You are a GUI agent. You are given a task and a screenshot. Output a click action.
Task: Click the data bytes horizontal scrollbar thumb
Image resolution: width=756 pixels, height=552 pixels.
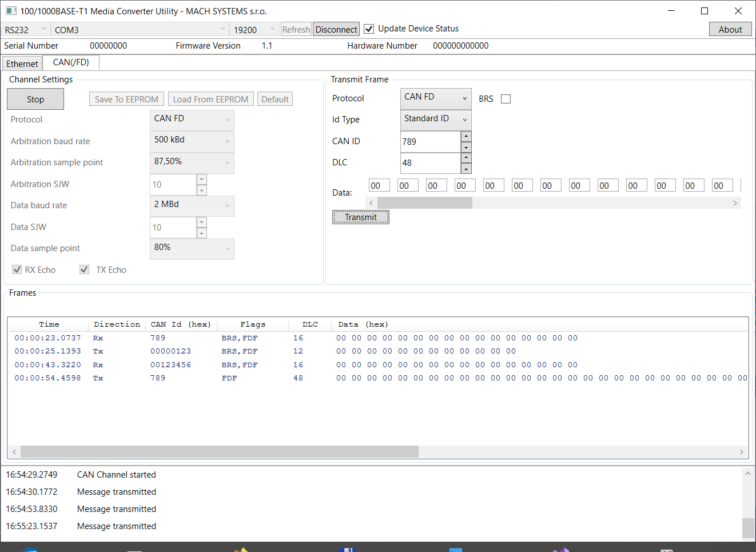[424, 203]
